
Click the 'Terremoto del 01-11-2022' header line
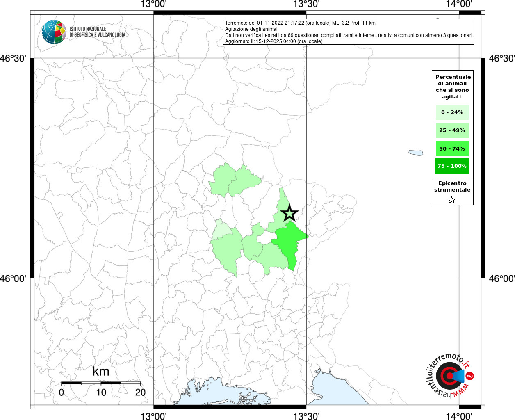point(300,23)
